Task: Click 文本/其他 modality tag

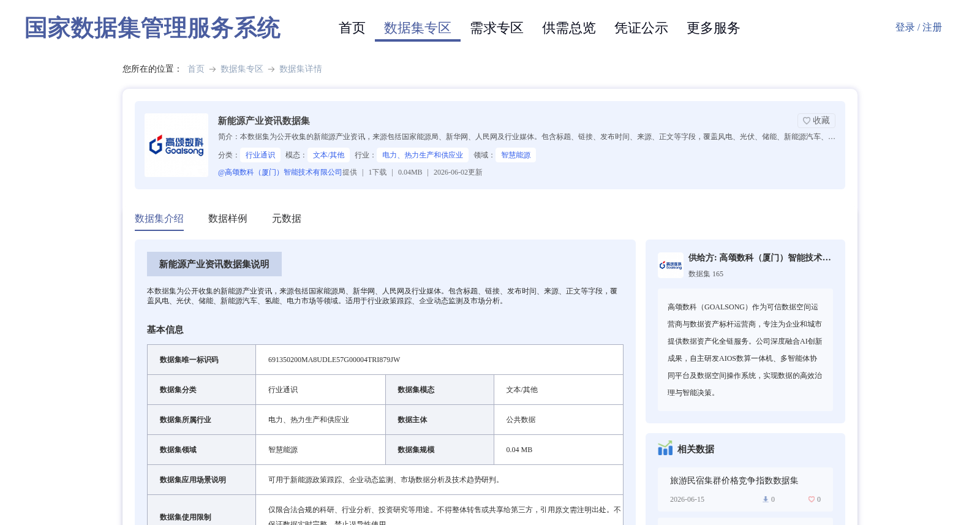Action: coord(329,155)
